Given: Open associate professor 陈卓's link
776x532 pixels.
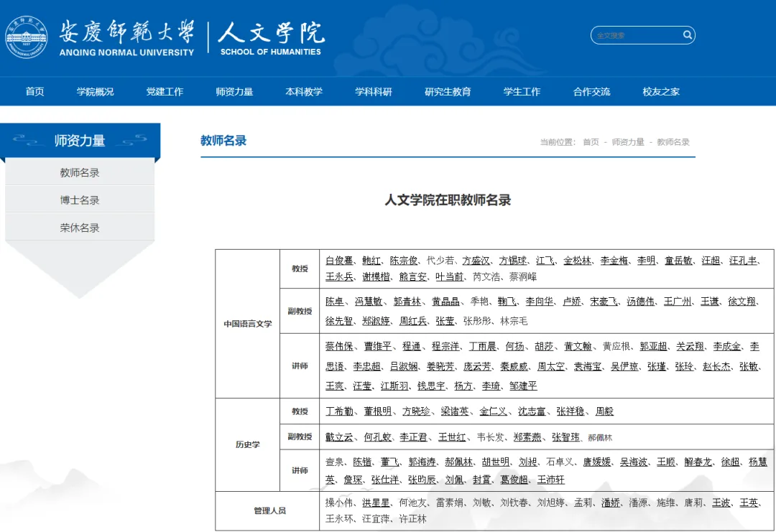Looking at the screenshot, I should click(x=335, y=301).
